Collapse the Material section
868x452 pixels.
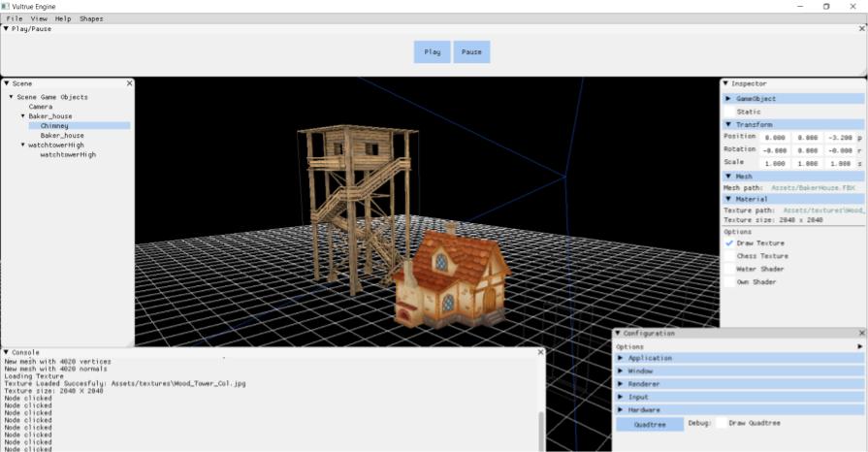(793, 198)
